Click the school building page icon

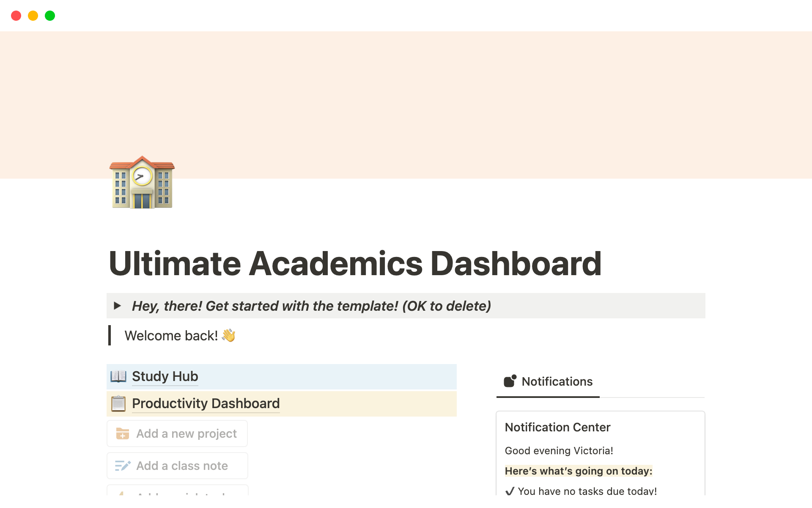click(x=142, y=182)
